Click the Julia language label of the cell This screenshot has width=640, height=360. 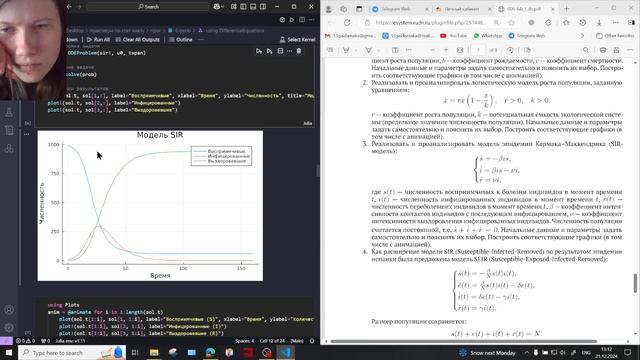click(x=307, y=123)
